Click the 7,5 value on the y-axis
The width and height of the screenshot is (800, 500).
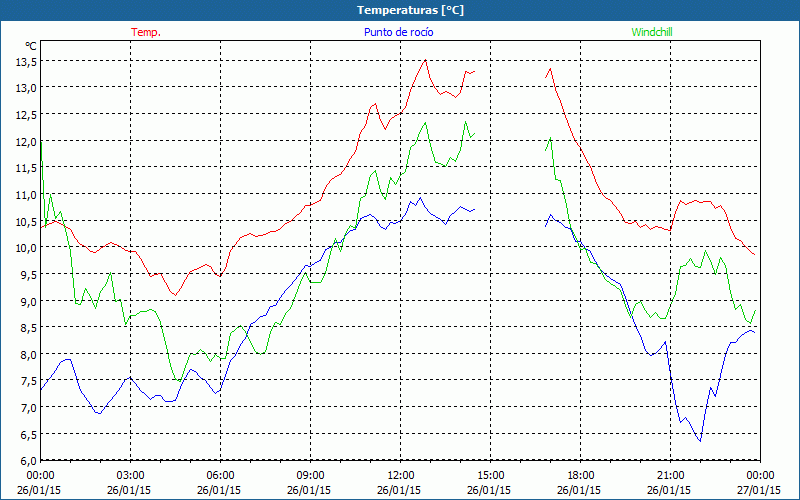[29, 381]
